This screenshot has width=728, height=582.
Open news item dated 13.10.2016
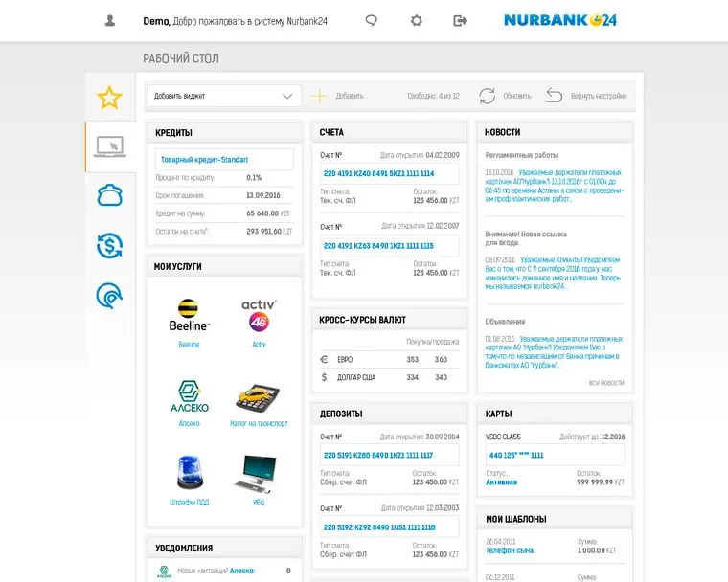[555, 186]
